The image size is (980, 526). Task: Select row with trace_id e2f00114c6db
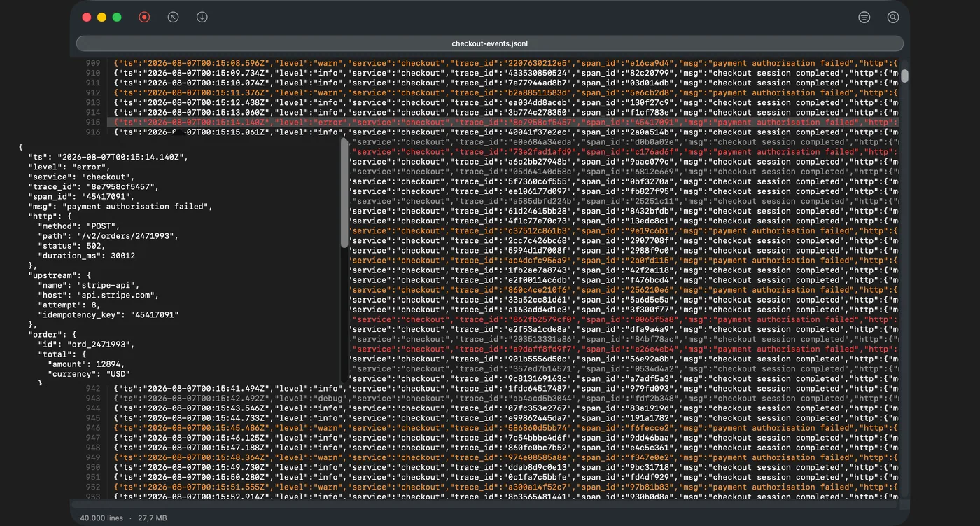click(624, 280)
